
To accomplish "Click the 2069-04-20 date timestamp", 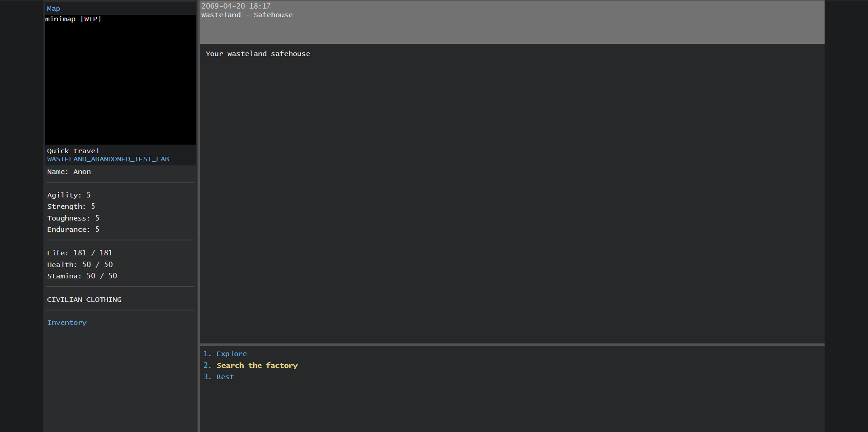I will (236, 6).
